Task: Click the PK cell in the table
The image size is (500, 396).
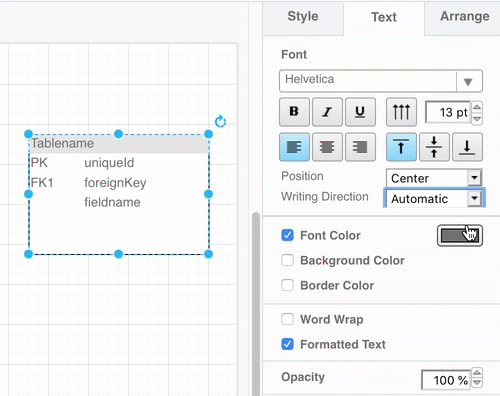Action: [39, 163]
